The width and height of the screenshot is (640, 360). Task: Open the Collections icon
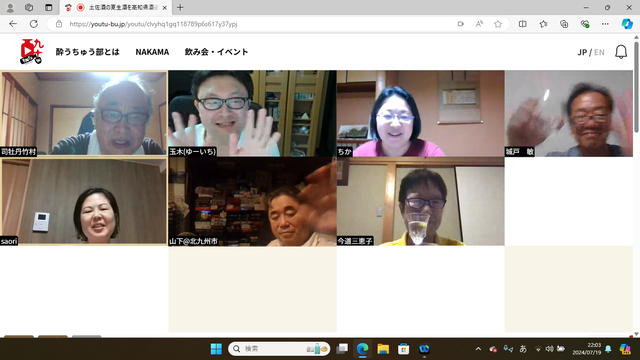[x=564, y=24]
